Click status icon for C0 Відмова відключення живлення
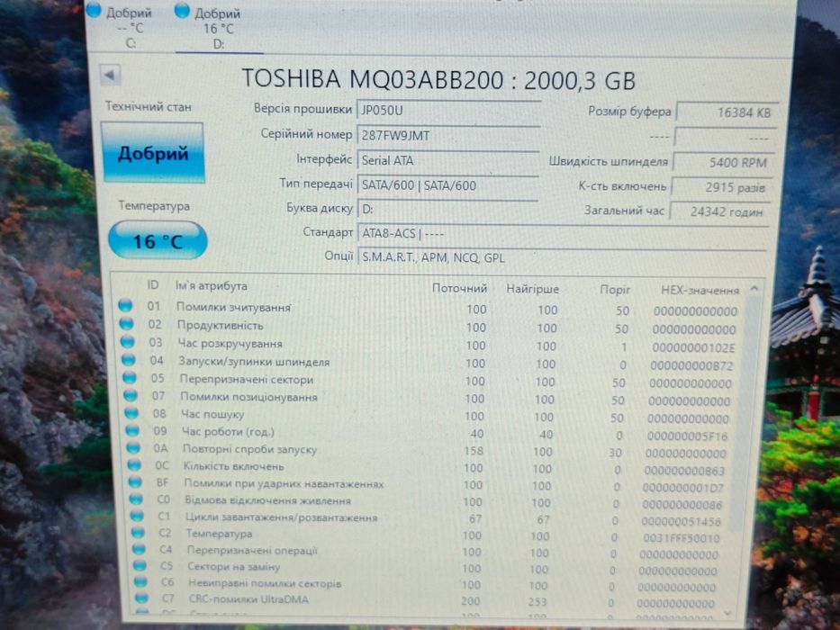840x630 pixels. coord(137,499)
